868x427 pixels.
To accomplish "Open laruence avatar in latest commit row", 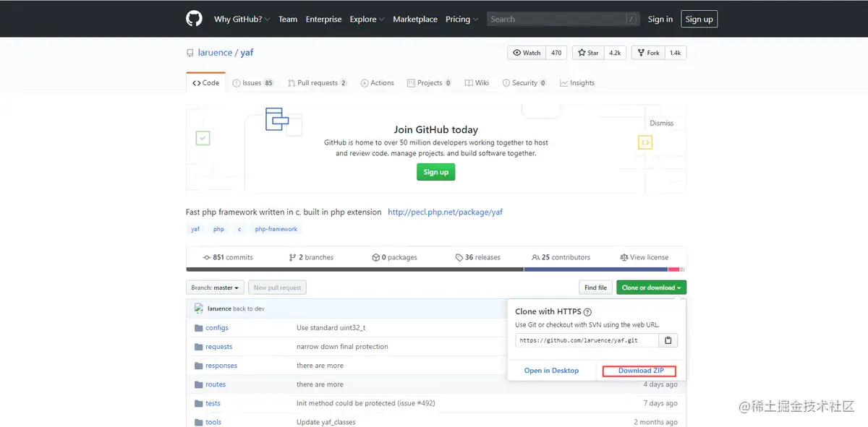I will [199, 309].
